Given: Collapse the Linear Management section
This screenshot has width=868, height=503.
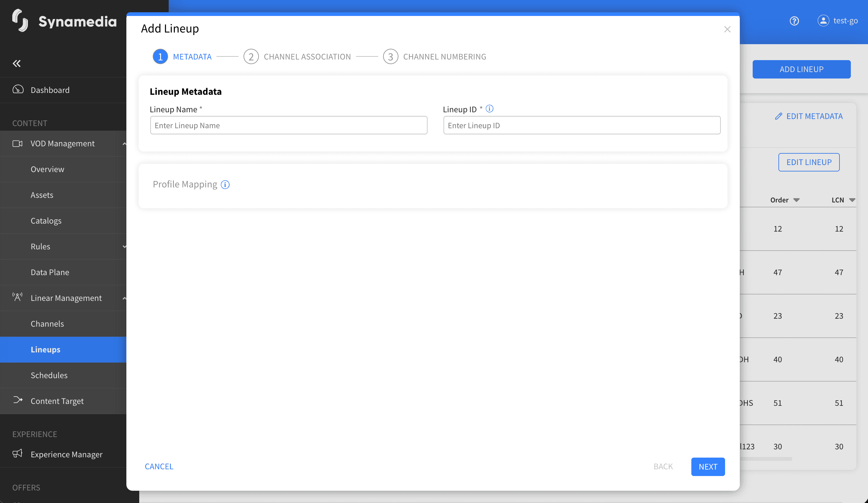Looking at the screenshot, I should click(x=124, y=298).
